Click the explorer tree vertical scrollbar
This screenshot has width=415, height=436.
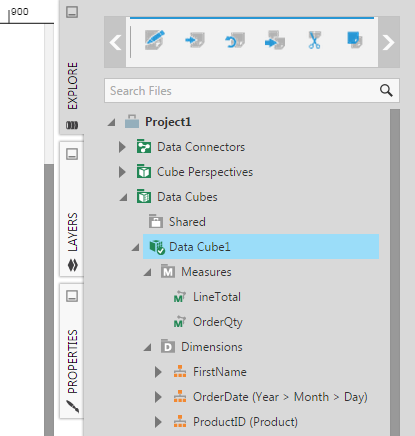pyautogui.click(x=395, y=272)
